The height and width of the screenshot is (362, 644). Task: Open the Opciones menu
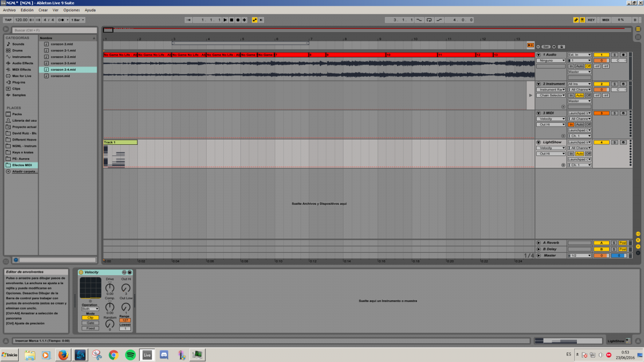click(71, 10)
